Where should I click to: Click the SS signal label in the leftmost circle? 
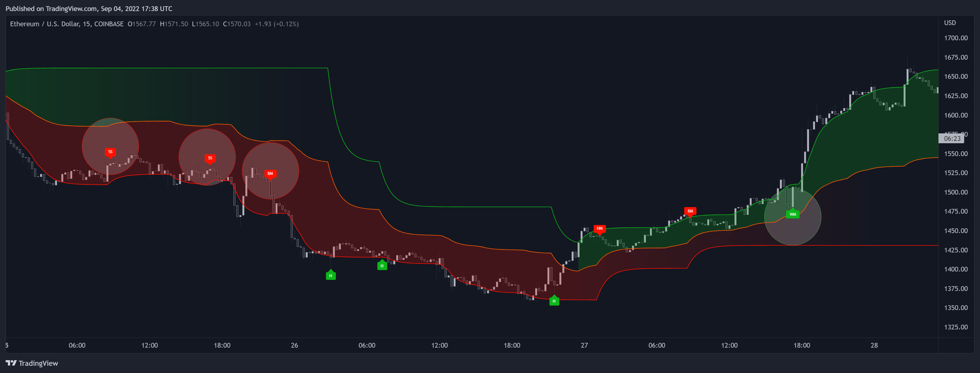point(110,152)
